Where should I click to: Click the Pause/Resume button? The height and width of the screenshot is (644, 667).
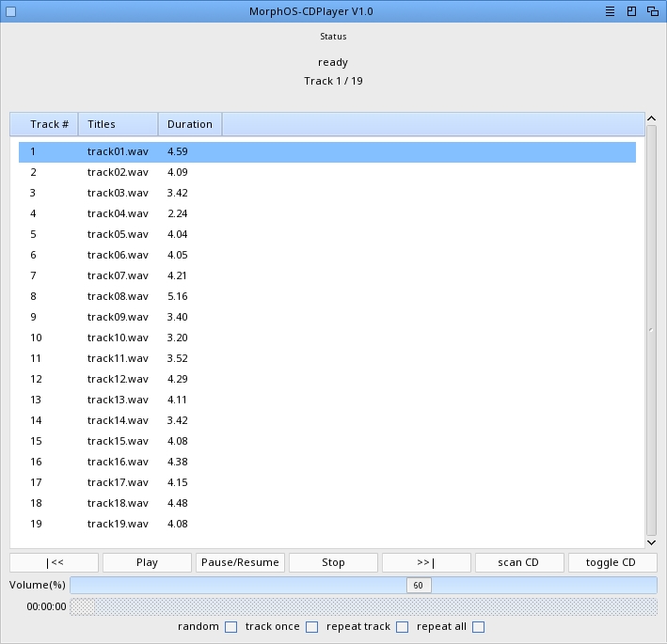(240, 562)
